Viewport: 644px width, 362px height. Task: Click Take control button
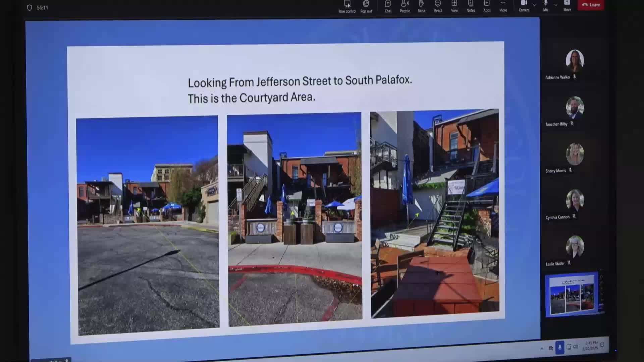(347, 6)
